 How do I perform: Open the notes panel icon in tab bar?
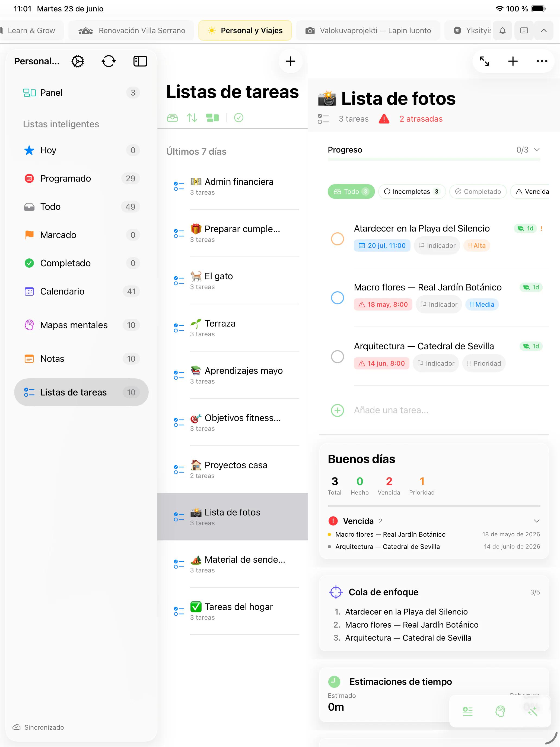524,31
